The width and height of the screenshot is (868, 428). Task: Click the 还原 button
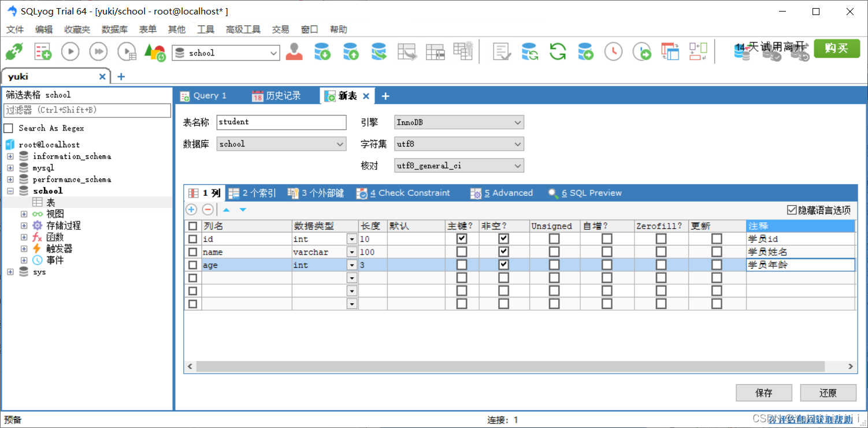[x=828, y=393]
